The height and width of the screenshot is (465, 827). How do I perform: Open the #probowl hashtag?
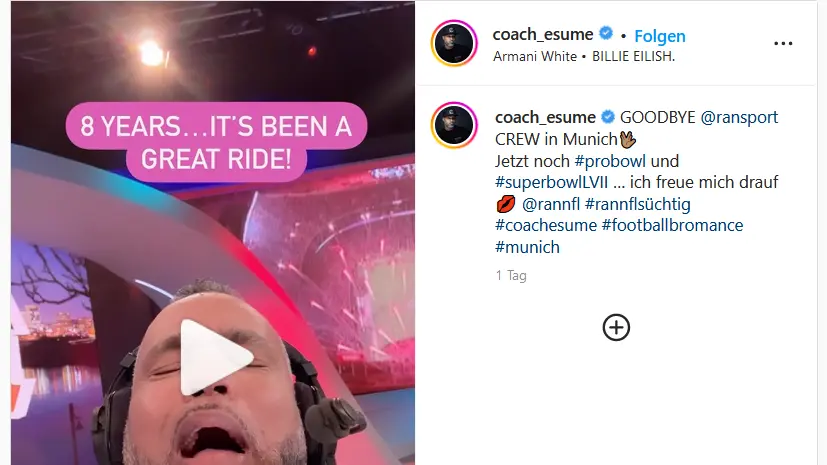pos(610,161)
